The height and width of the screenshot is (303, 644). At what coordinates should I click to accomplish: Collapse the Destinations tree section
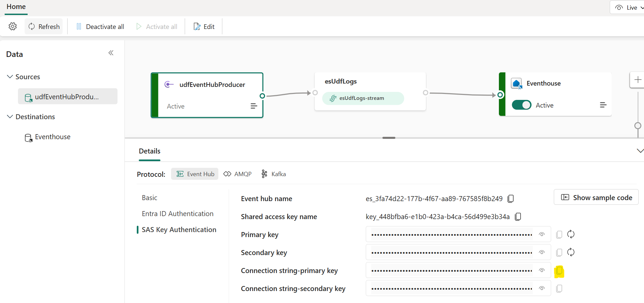(10, 117)
